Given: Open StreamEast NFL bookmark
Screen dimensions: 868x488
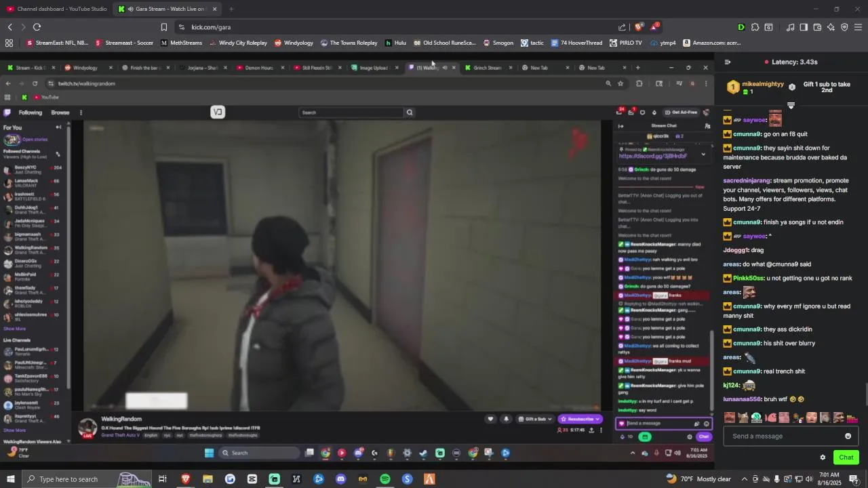Looking at the screenshot, I should tap(58, 43).
